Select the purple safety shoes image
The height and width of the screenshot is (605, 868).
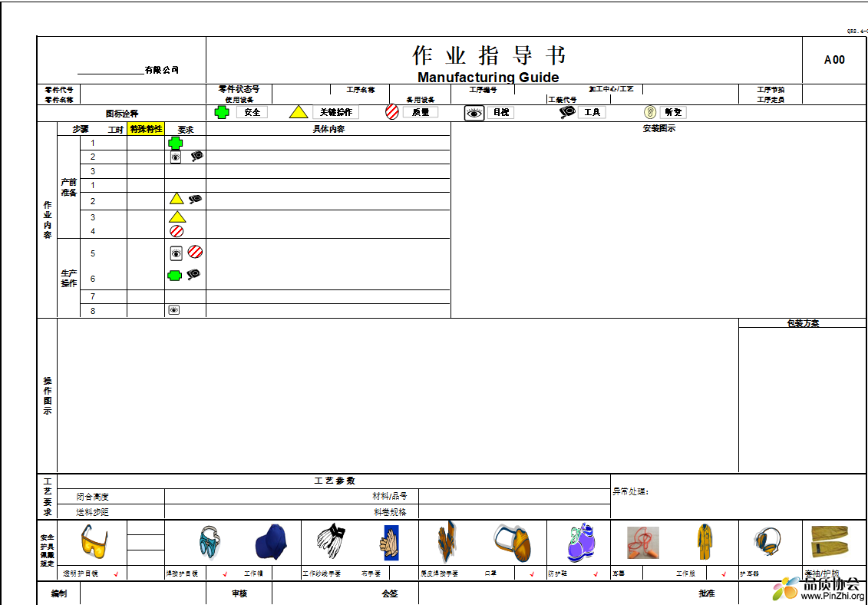tap(581, 542)
